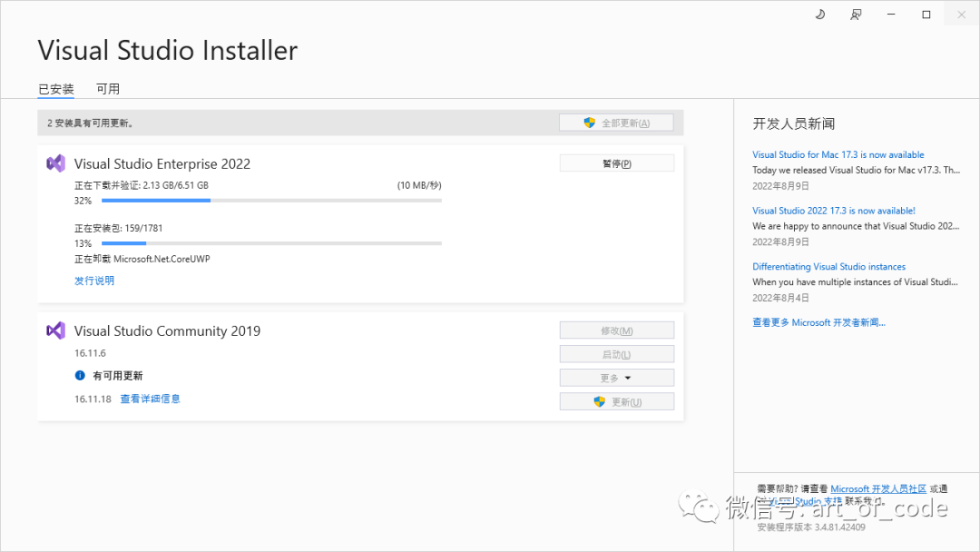Click the shield icon on 更新(U) button
This screenshot has width=980, height=552.
(x=599, y=401)
